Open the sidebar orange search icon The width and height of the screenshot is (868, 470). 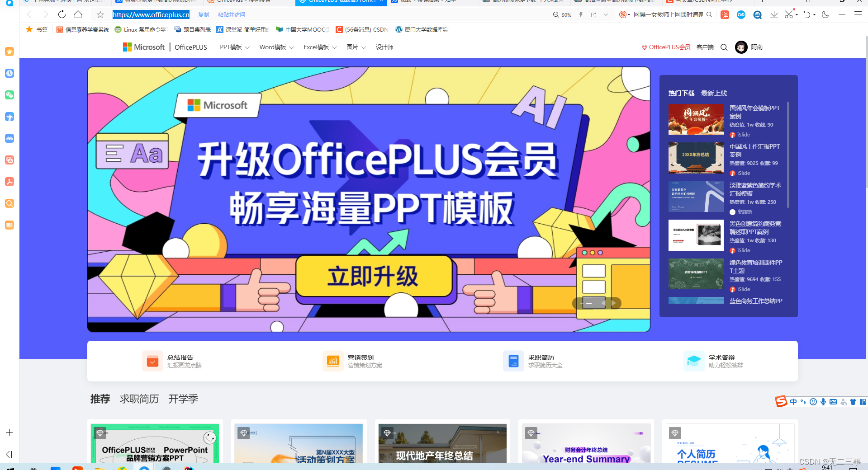click(x=9, y=203)
